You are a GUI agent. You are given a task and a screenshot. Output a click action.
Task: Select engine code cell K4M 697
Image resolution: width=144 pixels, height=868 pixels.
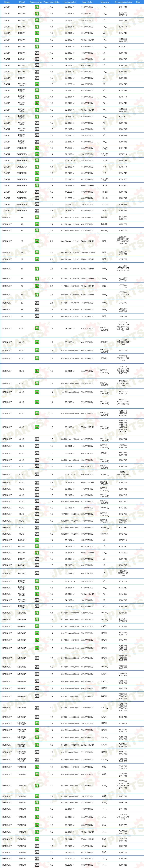click(x=123, y=594)
